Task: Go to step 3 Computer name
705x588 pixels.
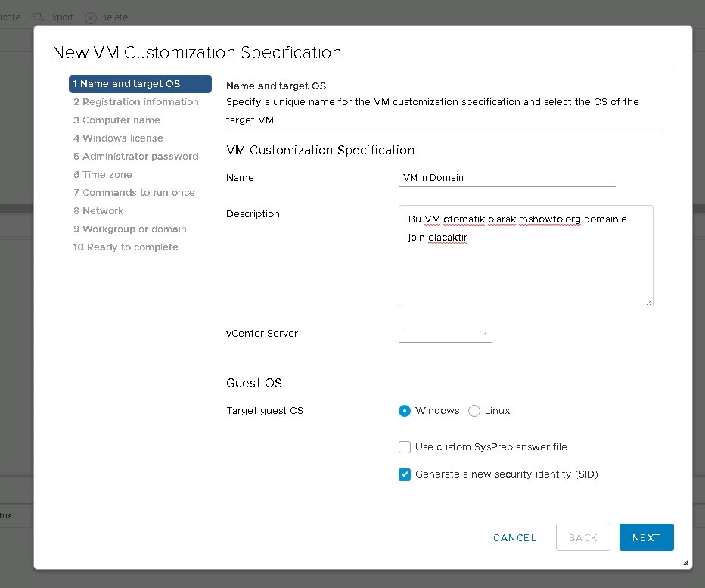Action: click(x=116, y=120)
